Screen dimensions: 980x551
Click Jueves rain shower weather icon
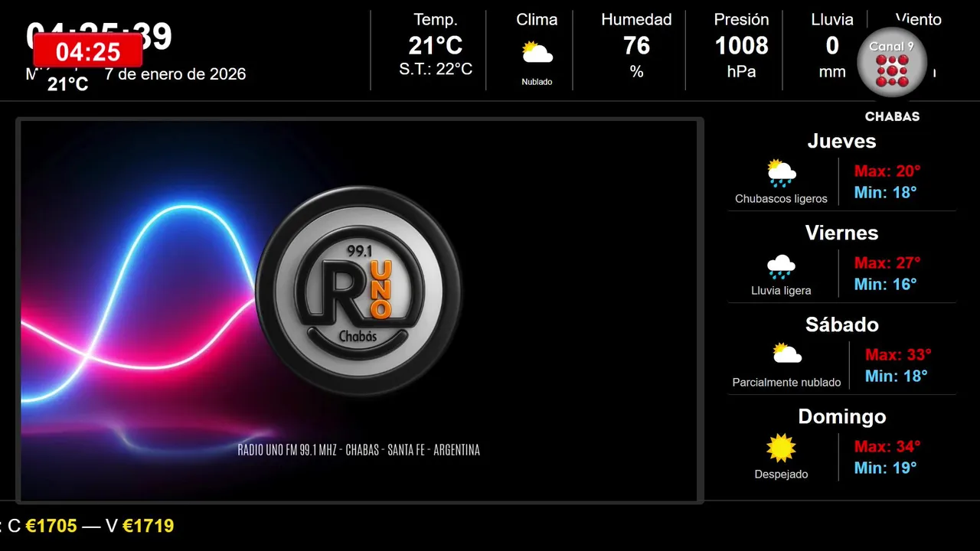coord(781,173)
